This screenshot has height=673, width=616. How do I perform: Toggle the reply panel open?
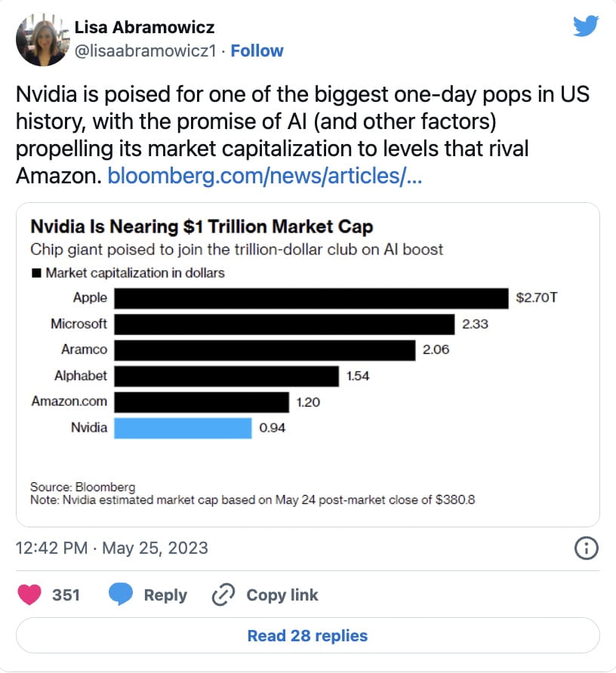[x=147, y=595]
